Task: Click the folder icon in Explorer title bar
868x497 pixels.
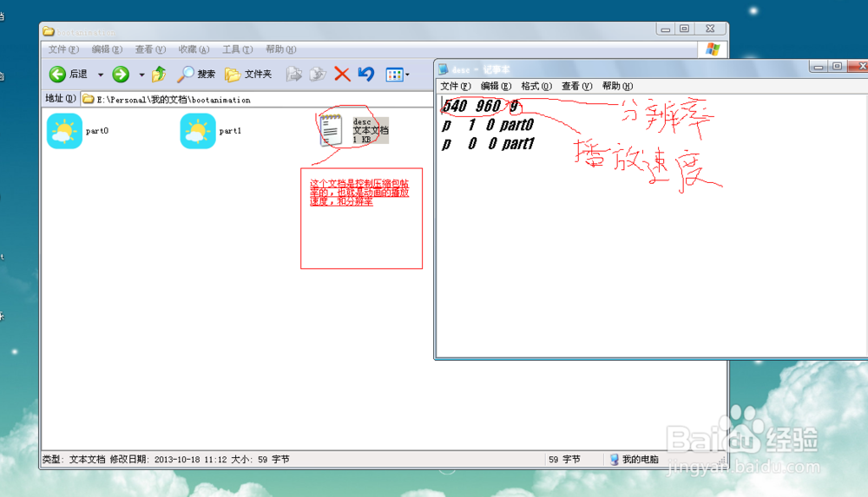Action: point(49,31)
